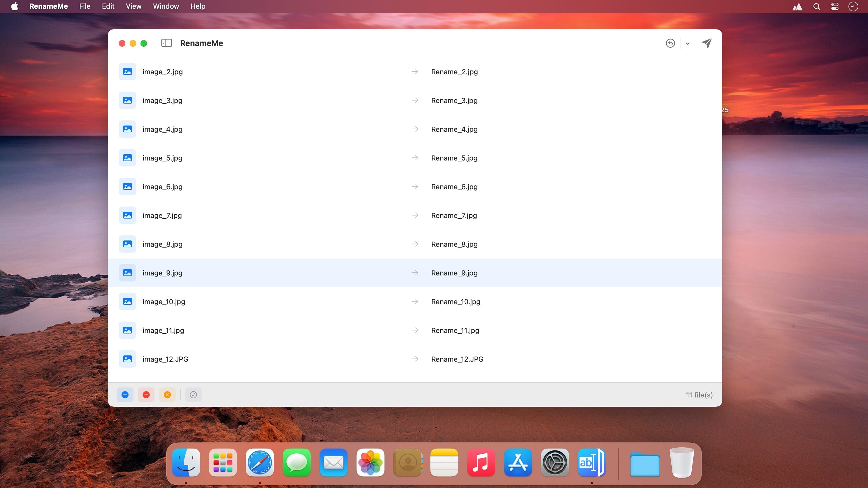Open the Help menu
This screenshot has width=868, height=488.
197,6
